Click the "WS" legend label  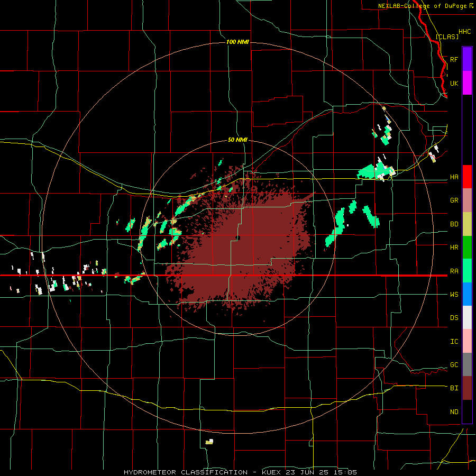click(x=454, y=295)
